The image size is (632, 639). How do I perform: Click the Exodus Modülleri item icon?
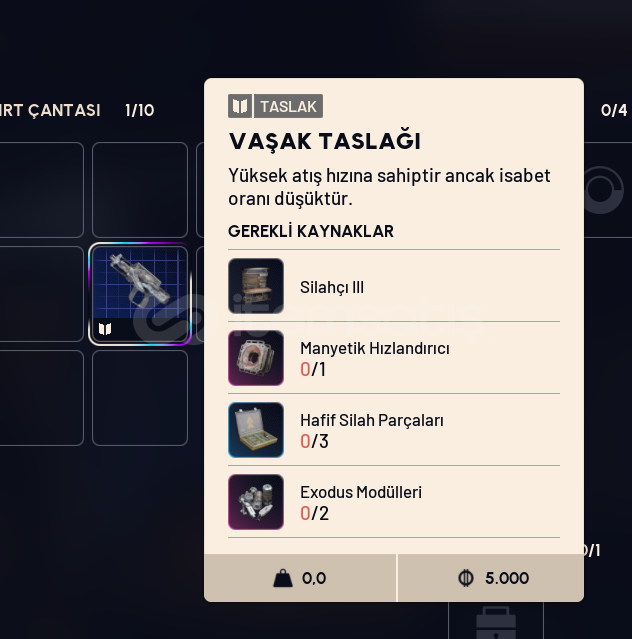[256, 502]
